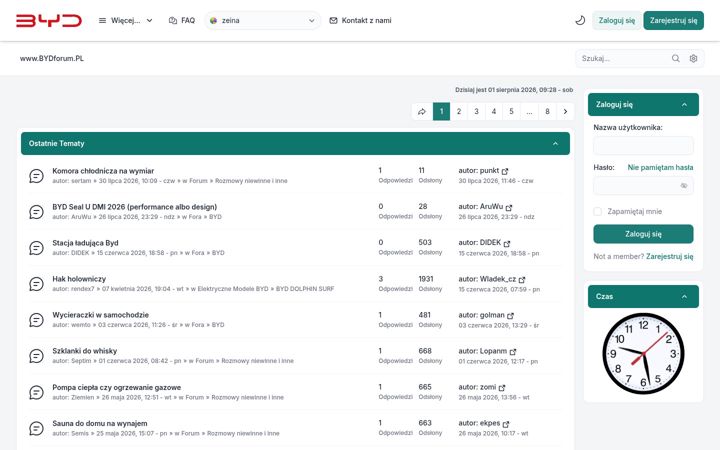Open topic Szklanki do whisky
Viewport: 720px width, 450px height.
(x=84, y=351)
